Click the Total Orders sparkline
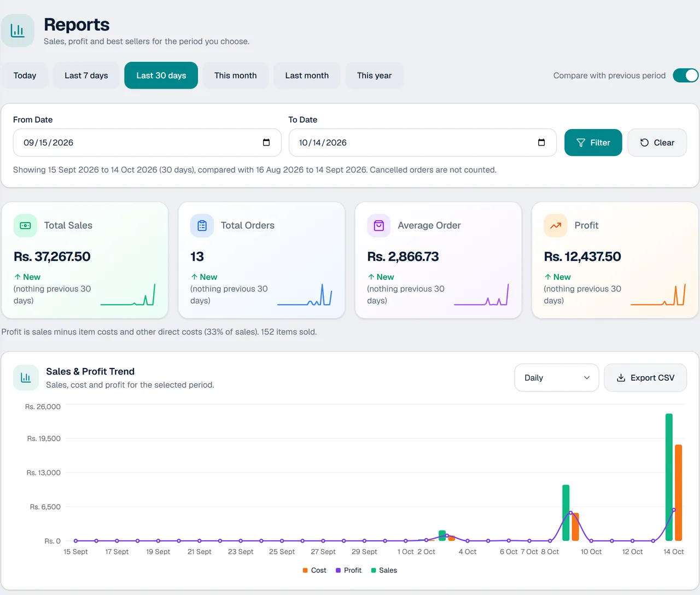700x595 pixels. point(305,295)
